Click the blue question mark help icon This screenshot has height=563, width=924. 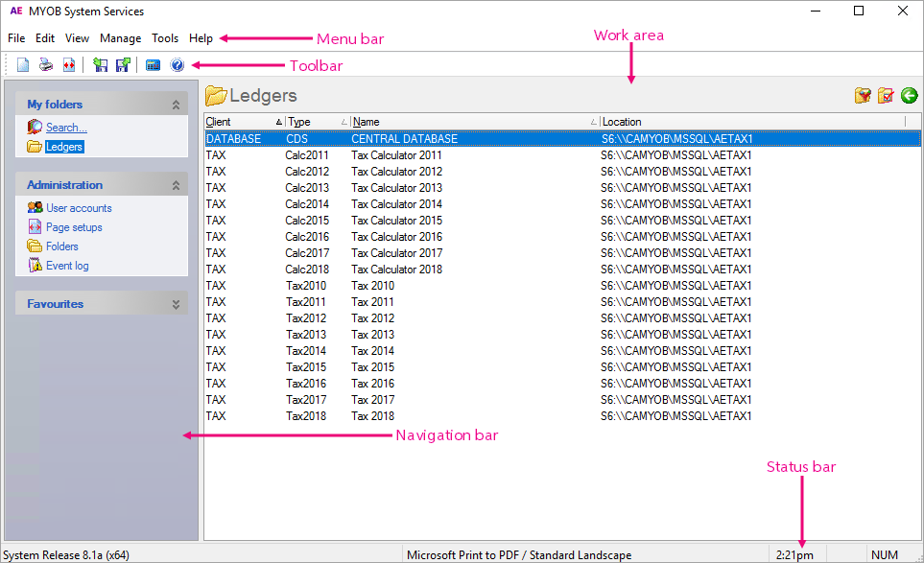click(177, 65)
